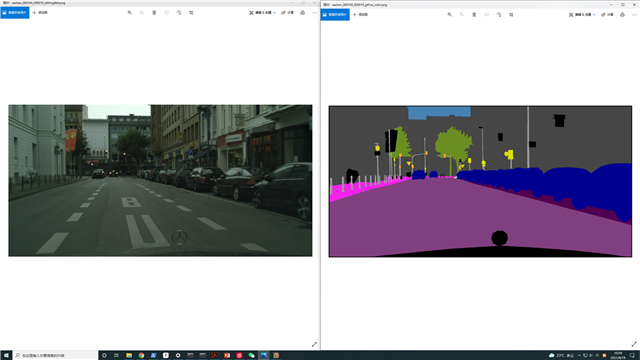
Task: Zoom out in the left Photos window
Action: (142, 13)
